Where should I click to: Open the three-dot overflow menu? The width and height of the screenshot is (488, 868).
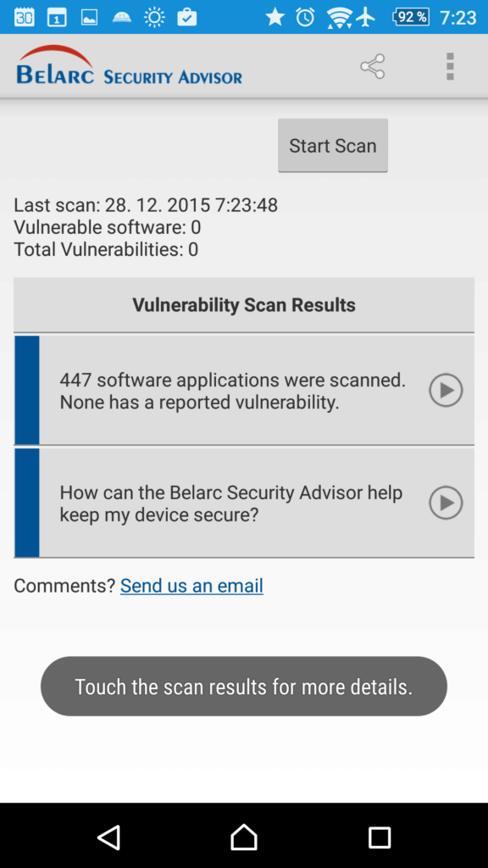tap(450, 66)
